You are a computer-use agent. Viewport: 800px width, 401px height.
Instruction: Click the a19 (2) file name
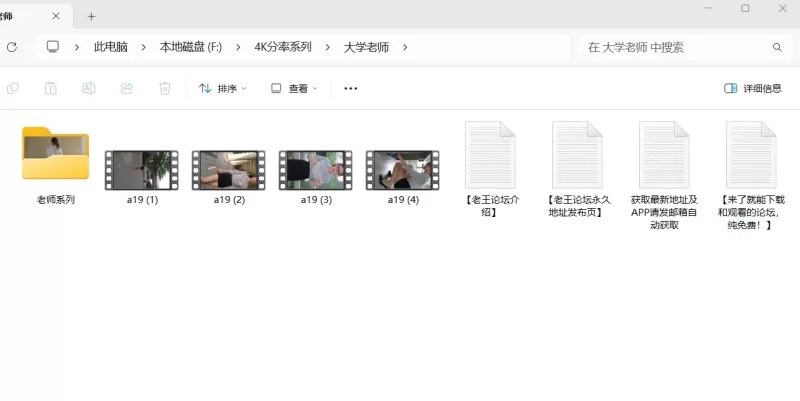tap(229, 199)
